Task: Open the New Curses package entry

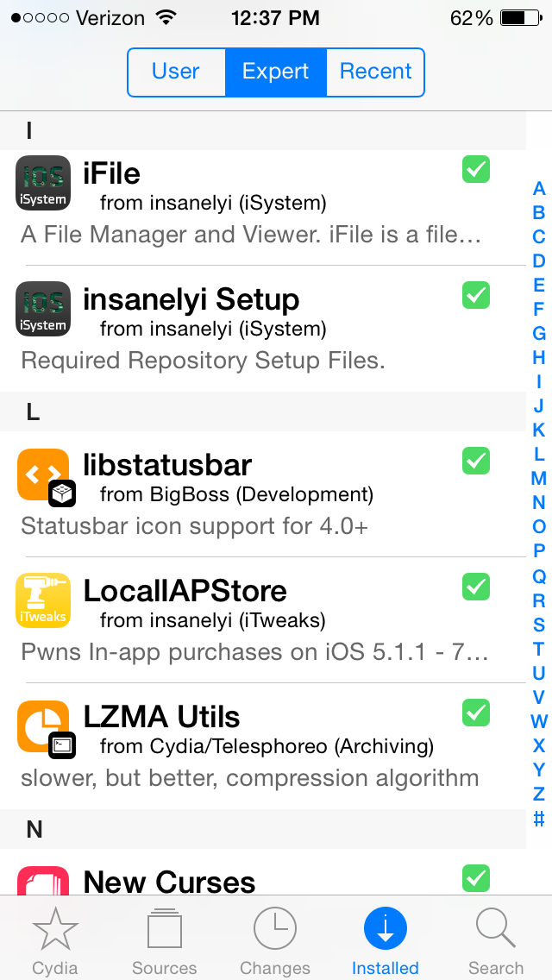Action: click(x=262, y=872)
